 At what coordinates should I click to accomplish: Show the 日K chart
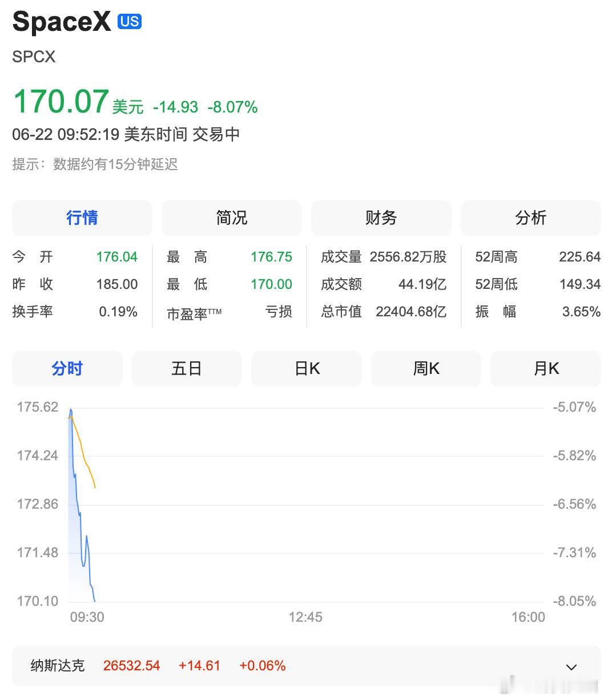(x=307, y=369)
